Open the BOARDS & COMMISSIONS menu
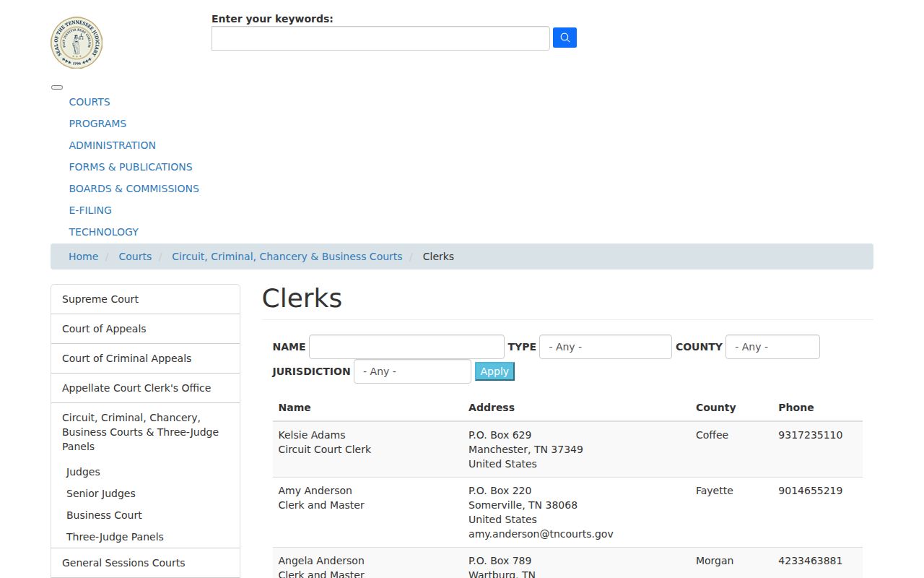This screenshot has width=924, height=578. [134, 189]
